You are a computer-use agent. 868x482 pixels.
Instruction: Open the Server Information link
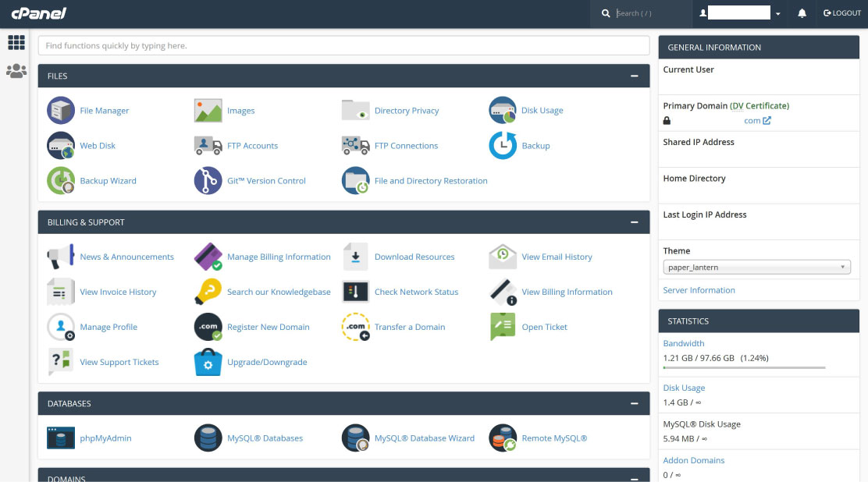(699, 290)
